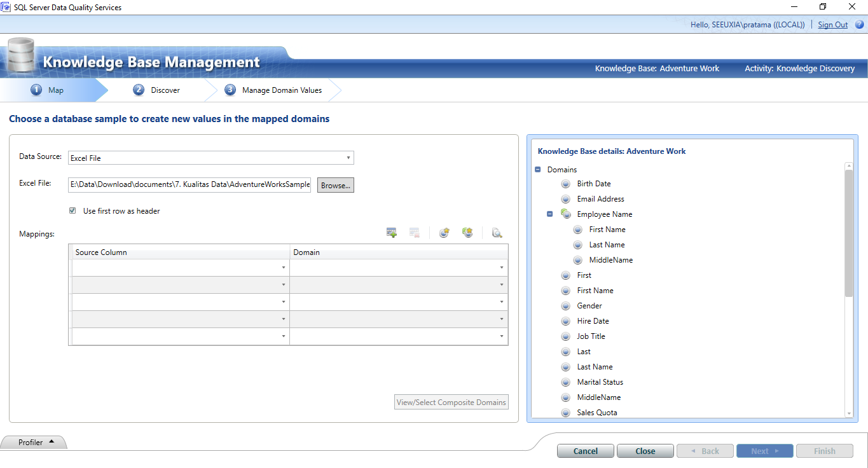Open Source Column dropdown in fourth mapping row

pyautogui.click(x=284, y=319)
